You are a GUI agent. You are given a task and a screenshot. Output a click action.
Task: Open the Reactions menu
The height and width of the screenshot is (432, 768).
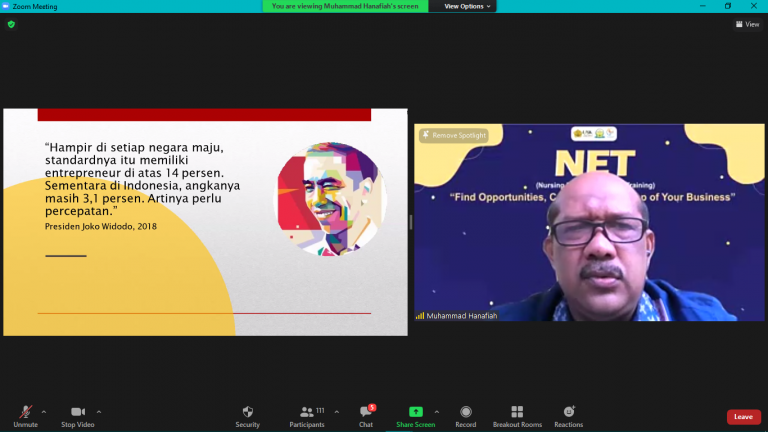(569, 412)
